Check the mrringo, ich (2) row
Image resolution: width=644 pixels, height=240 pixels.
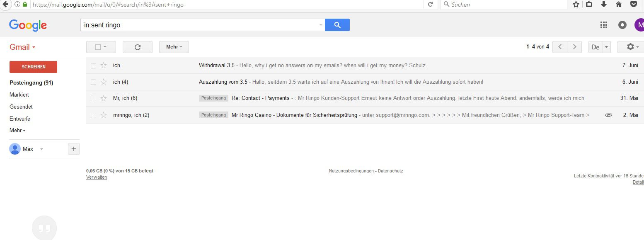tap(93, 115)
